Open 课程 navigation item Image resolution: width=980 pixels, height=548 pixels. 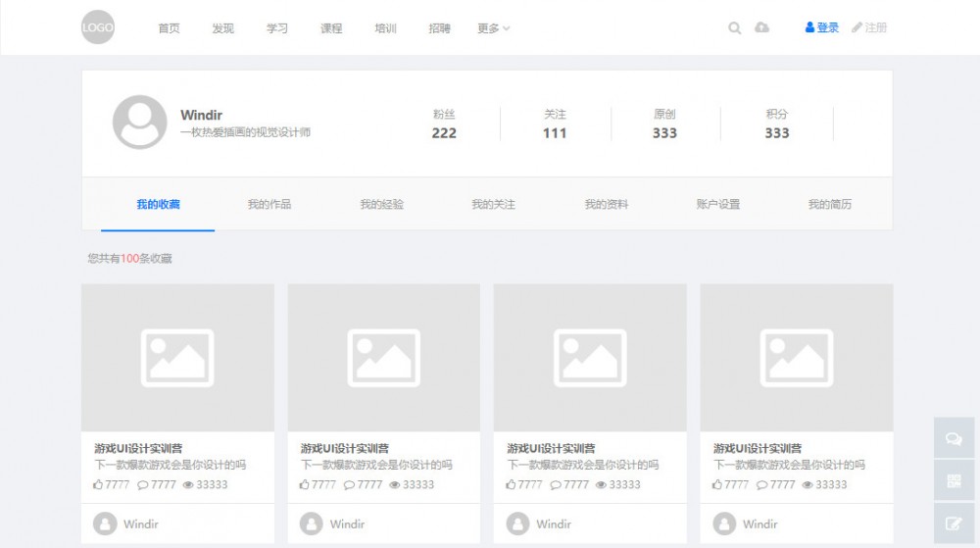coord(331,28)
